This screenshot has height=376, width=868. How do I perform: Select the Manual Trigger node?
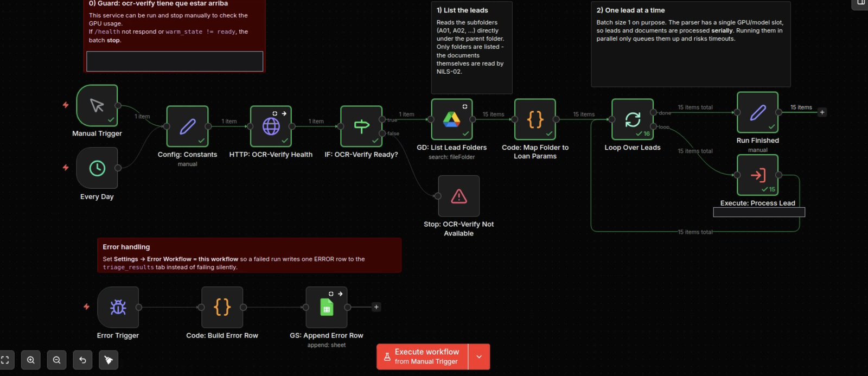(x=97, y=105)
